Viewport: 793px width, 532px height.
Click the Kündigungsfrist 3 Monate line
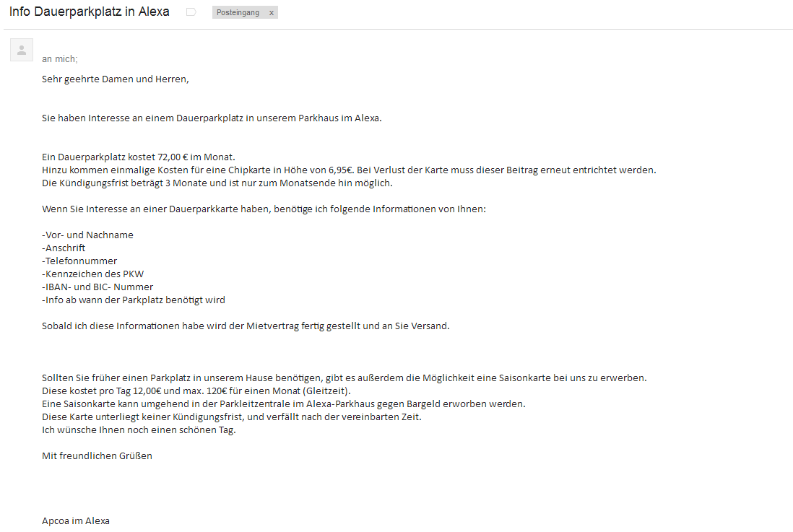(217, 183)
